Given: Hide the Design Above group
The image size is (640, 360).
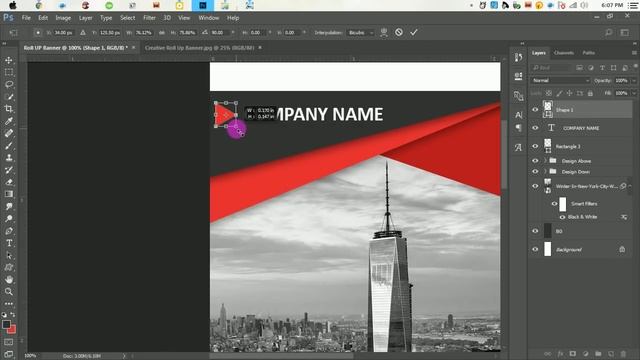Looking at the screenshot, I should [x=535, y=161].
